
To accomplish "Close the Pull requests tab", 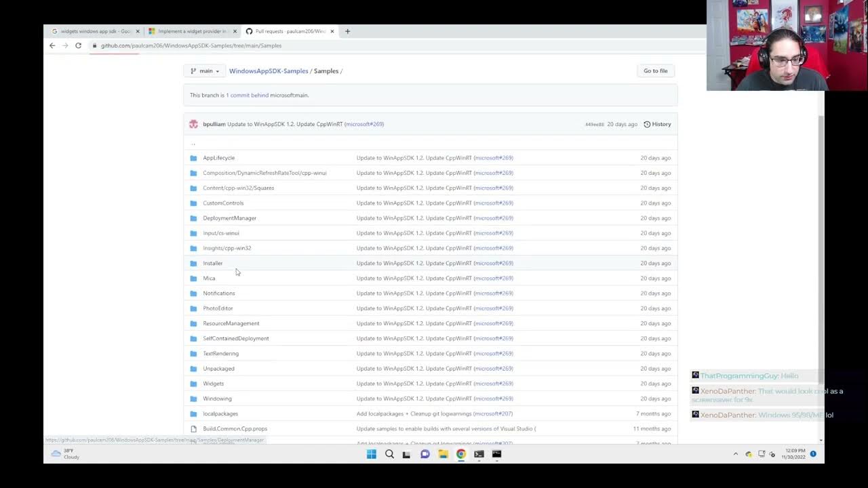I will point(332,31).
